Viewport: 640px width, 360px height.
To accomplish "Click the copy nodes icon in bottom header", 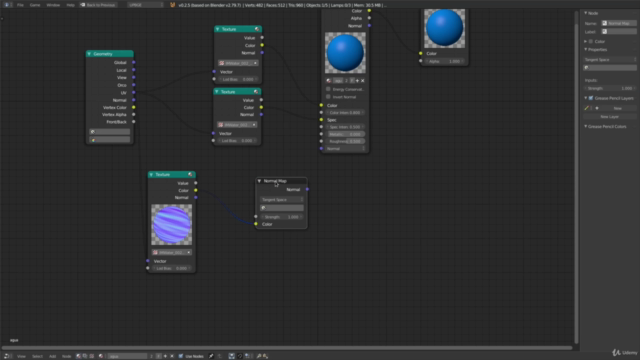I will [x=259, y=356].
